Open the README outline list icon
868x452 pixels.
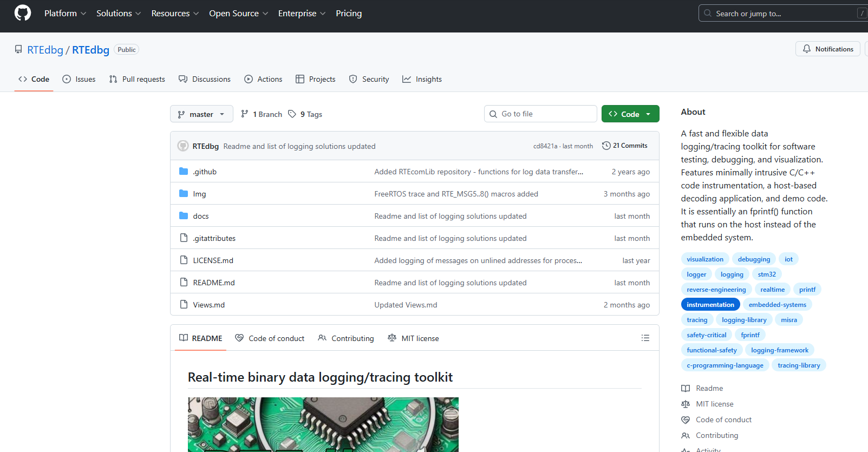pyautogui.click(x=645, y=338)
